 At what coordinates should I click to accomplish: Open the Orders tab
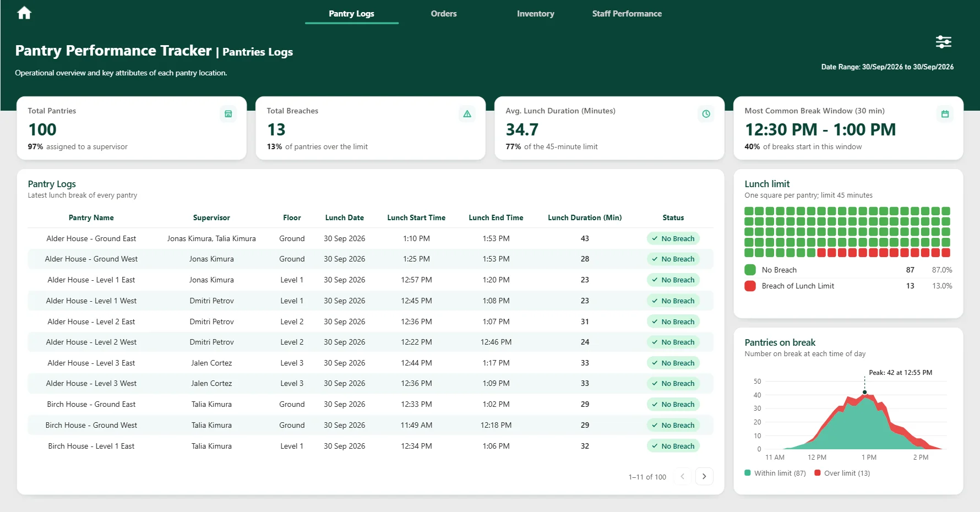click(x=444, y=14)
